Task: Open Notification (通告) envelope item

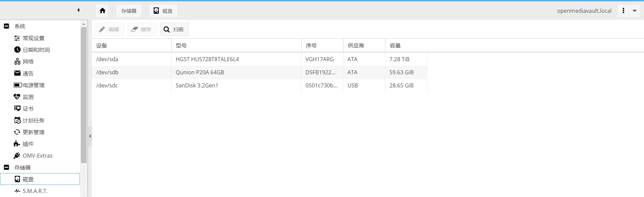Action: pos(28,73)
